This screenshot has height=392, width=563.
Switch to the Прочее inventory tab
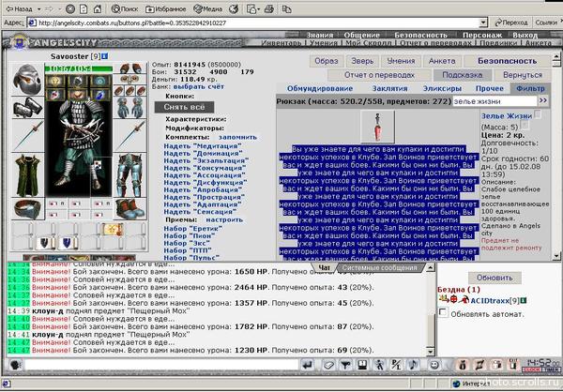(x=490, y=88)
